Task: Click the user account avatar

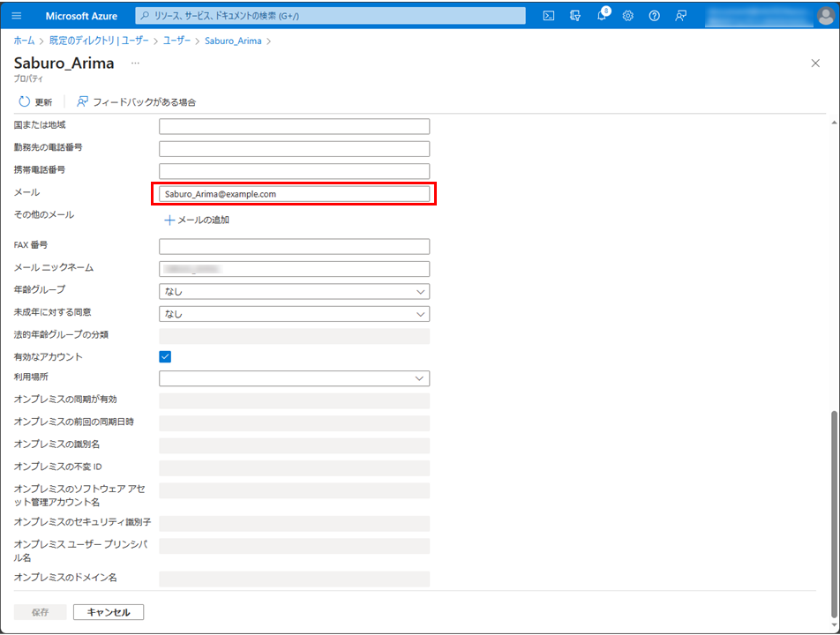Action: point(824,16)
